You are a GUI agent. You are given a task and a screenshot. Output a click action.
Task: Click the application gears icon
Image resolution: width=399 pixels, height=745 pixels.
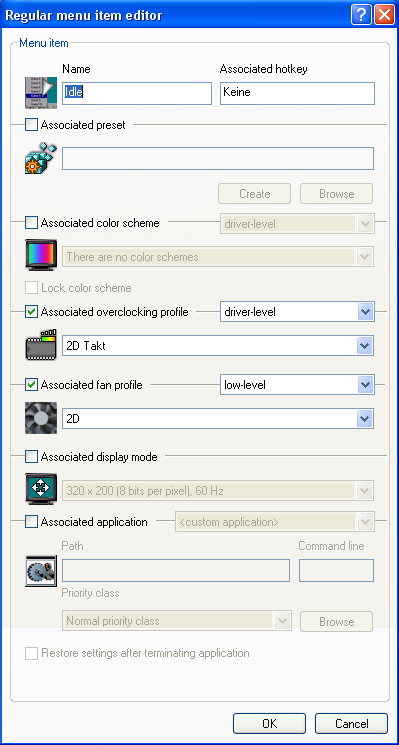click(41, 570)
